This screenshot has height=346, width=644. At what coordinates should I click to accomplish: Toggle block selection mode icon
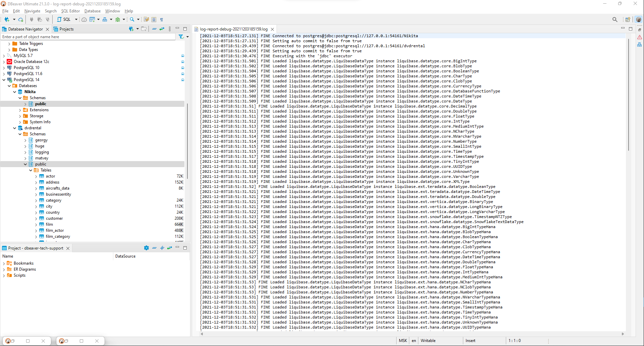coord(154,19)
